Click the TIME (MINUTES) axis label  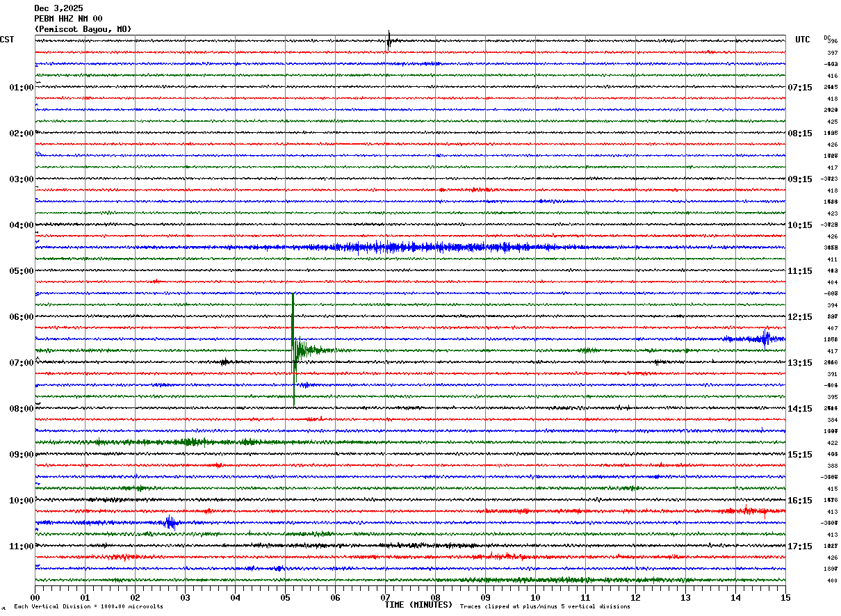click(418, 605)
